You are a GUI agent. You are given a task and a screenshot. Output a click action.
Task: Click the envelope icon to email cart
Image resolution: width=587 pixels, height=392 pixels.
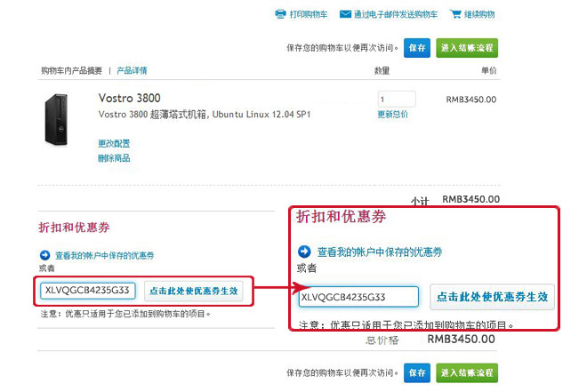tap(345, 14)
